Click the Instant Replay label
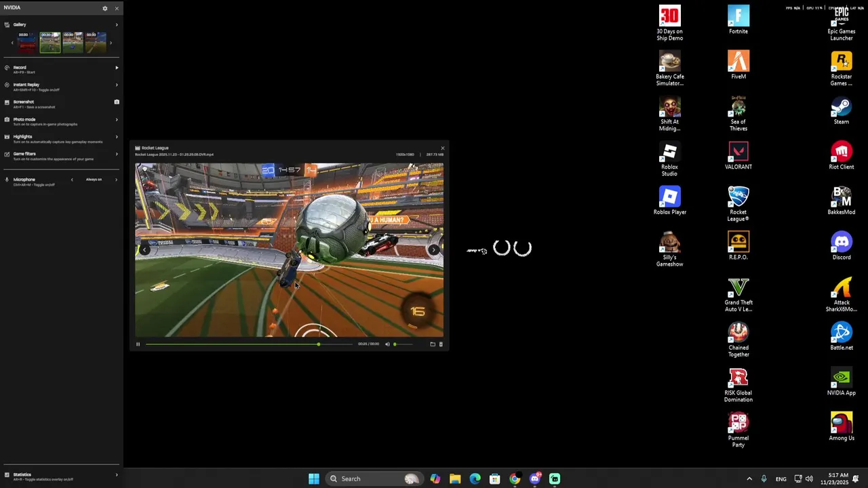The width and height of the screenshot is (868, 488). pyautogui.click(x=26, y=85)
